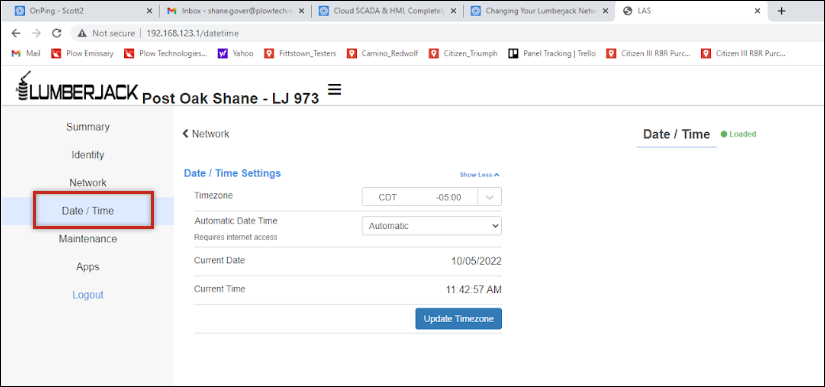Click the Current Date value 10/05/2022
The width and height of the screenshot is (825, 387).
[x=476, y=261]
